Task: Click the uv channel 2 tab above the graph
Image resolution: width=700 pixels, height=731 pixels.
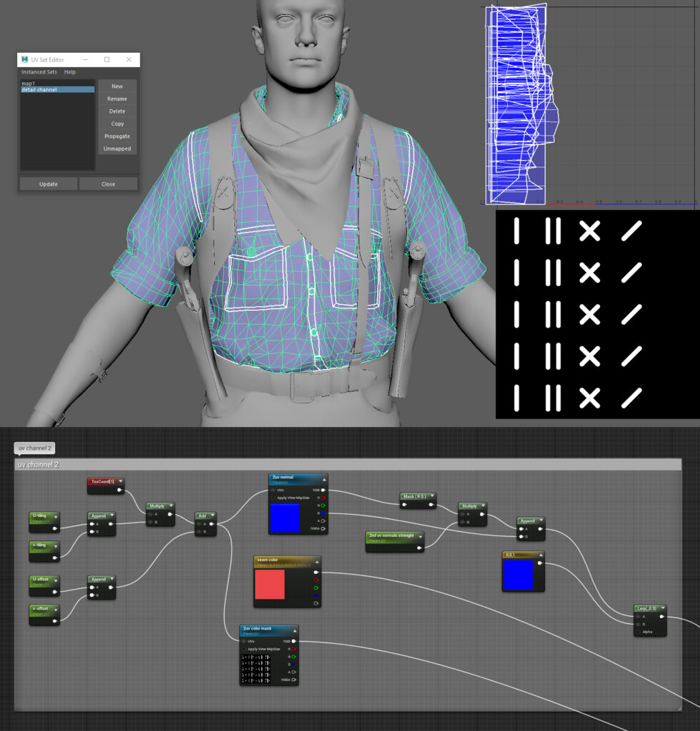Action: 34,448
